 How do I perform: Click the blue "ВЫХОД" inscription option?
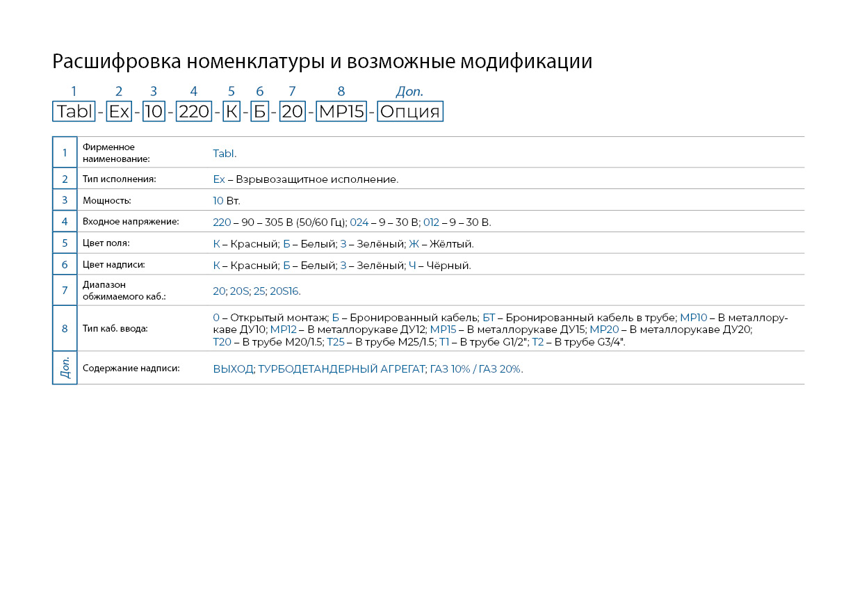tap(233, 369)
